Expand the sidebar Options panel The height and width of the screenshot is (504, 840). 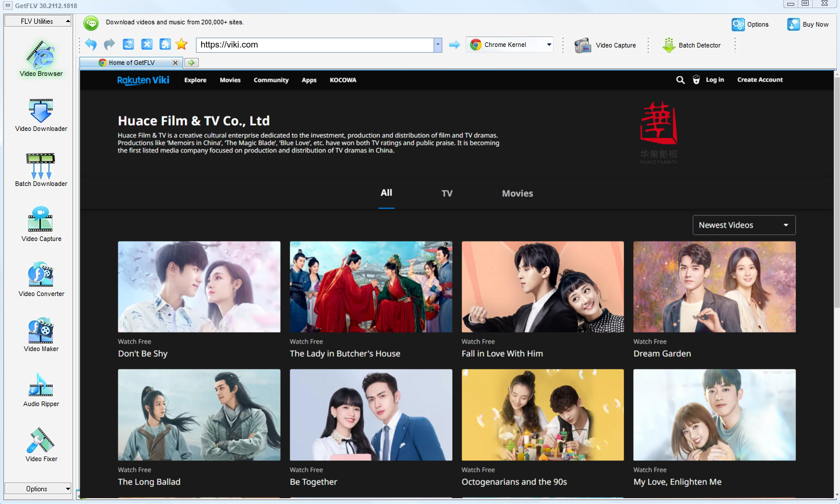[38, 489]
